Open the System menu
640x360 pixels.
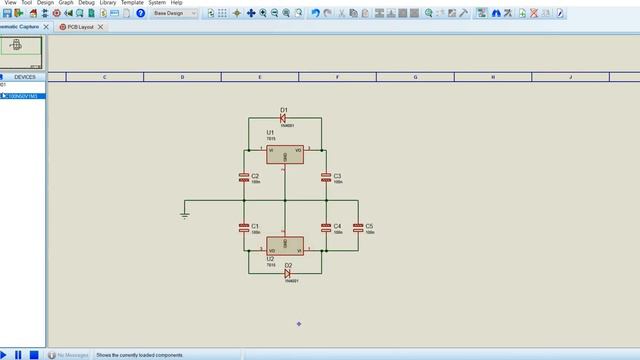coord(157,2)
